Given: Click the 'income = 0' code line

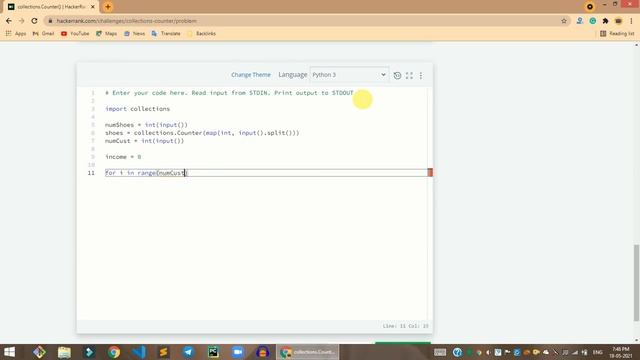Looking at the screenshot, I should (123, 157).
